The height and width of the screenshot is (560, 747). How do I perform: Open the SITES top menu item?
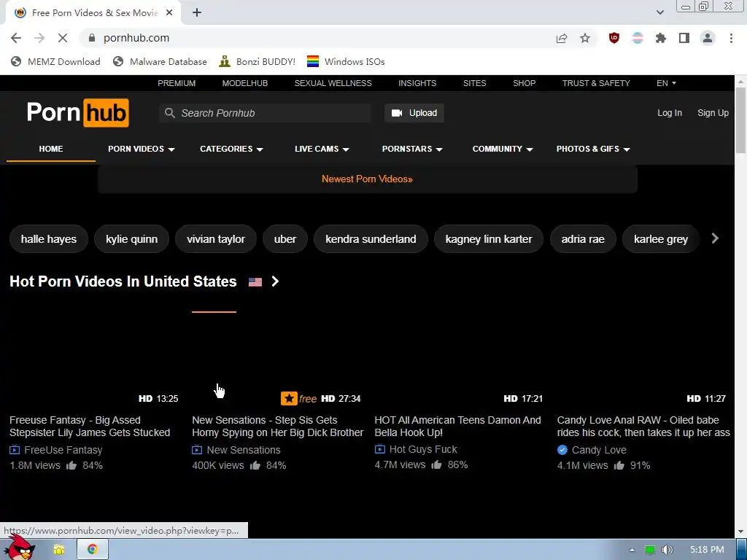click(x=474, y=83)
